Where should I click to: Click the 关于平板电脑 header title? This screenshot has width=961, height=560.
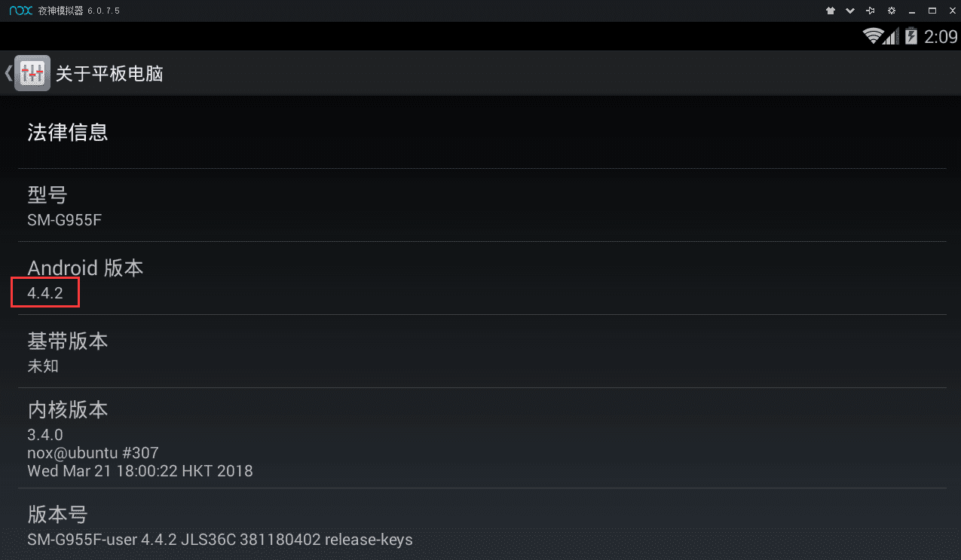109,73
